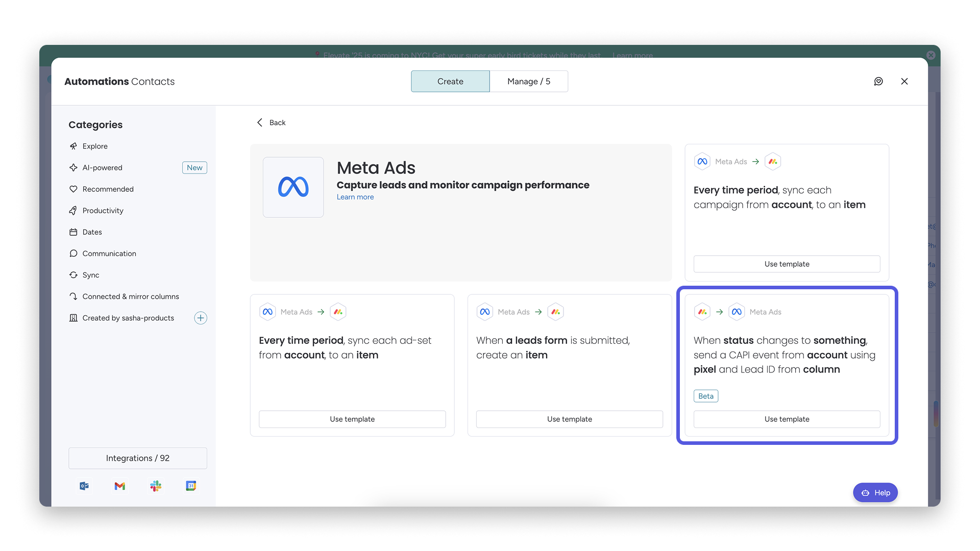Select the 'When status changes to something' text
This screenshot has width=980, height=551.
click(785, 355)
